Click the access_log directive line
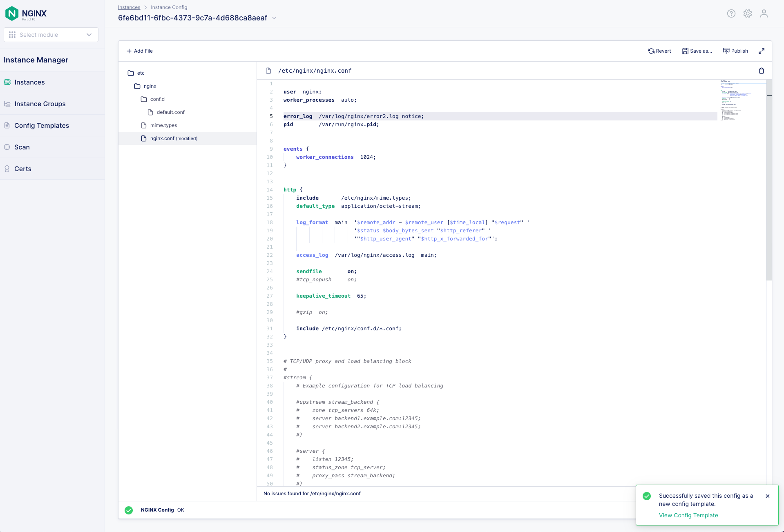784x532 pixels. tap(366, 255)
